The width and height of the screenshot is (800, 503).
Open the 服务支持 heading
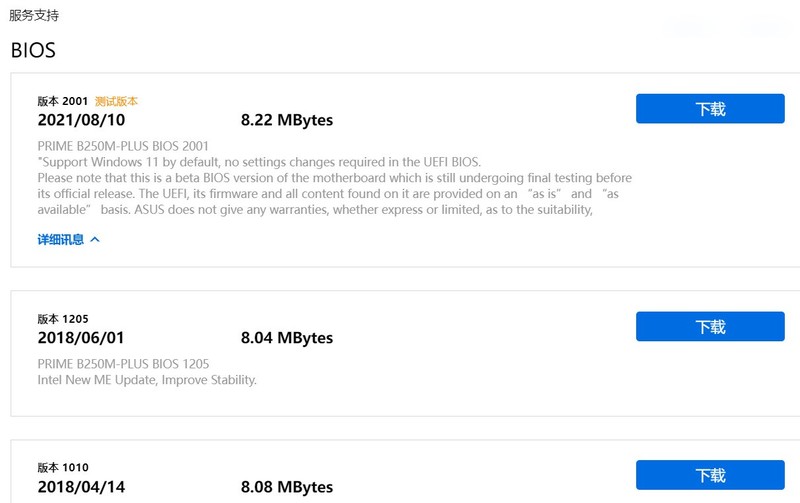34,15
